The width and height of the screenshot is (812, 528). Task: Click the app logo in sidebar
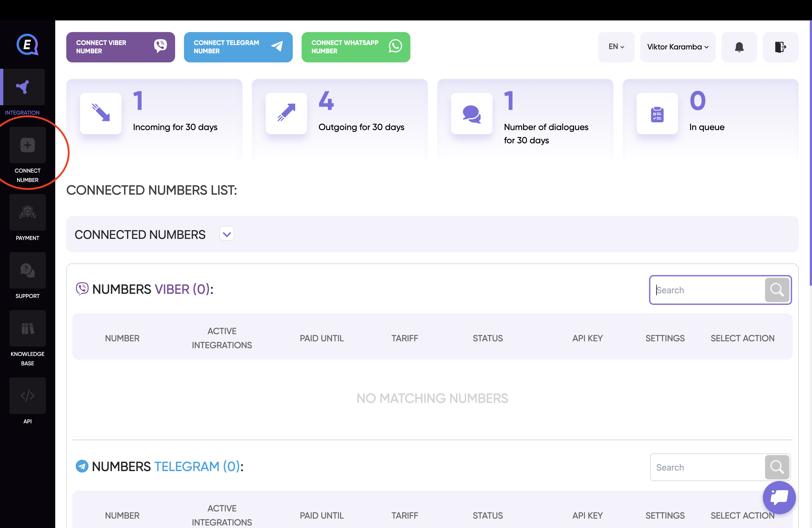(27, 44)
